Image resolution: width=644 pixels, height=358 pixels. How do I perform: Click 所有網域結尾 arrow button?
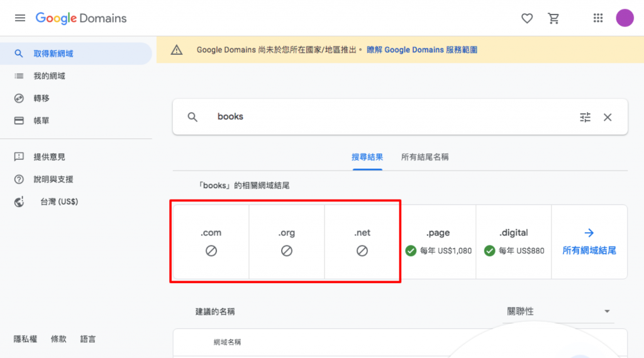589,242
